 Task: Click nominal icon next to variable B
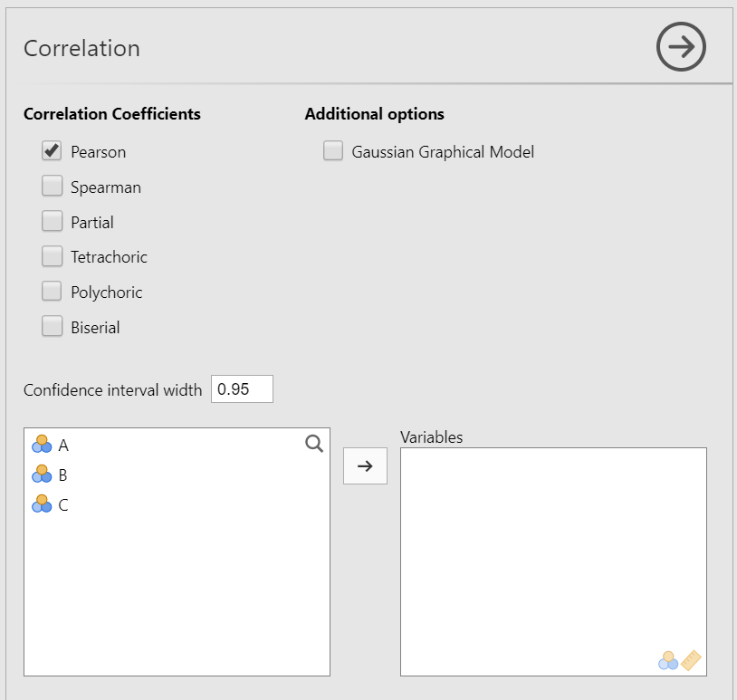click(42, 474)
